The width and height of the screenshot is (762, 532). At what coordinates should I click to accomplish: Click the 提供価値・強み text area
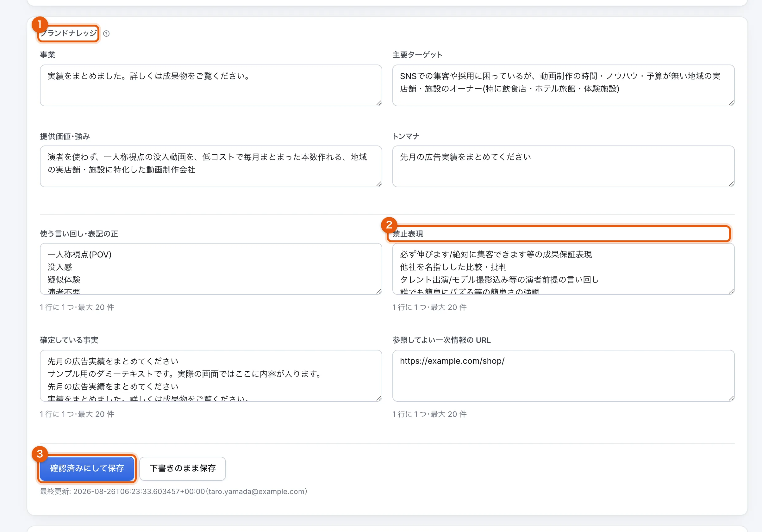pyautogui.click(x=211, y=166)
